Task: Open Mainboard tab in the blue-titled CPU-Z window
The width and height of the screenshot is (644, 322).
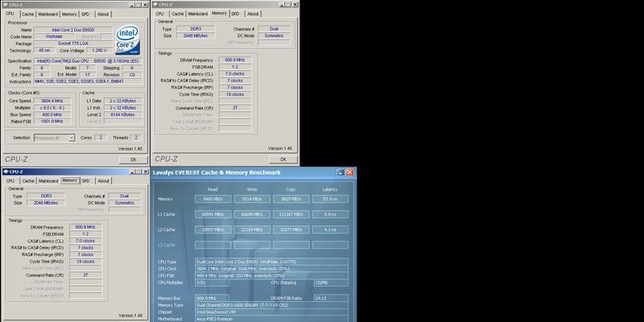Action: pyautogui.click(x=48, y=181)
